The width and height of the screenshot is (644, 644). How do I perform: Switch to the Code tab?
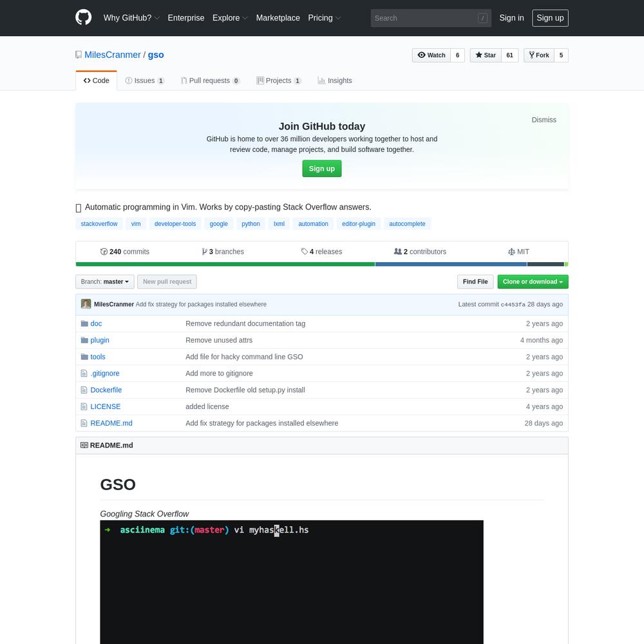[97, 80]
